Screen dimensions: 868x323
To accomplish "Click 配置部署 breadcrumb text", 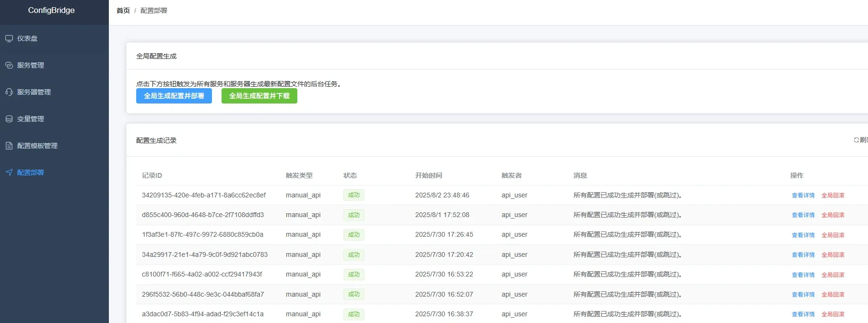I will 154,11.
